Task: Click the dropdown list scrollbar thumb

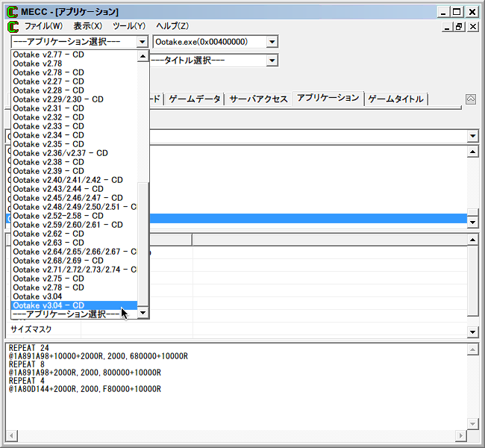Action: pyautogui.click(x=143, y=244)
